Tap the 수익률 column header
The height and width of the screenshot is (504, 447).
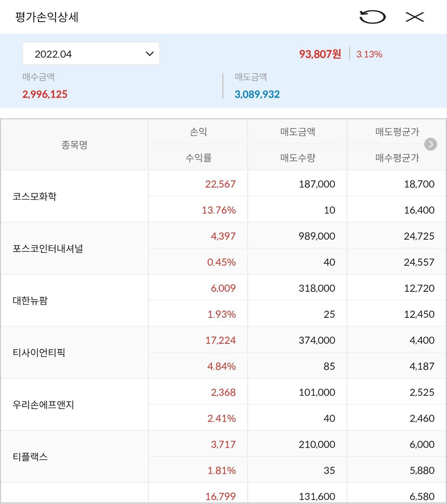(x=198, y=158)
